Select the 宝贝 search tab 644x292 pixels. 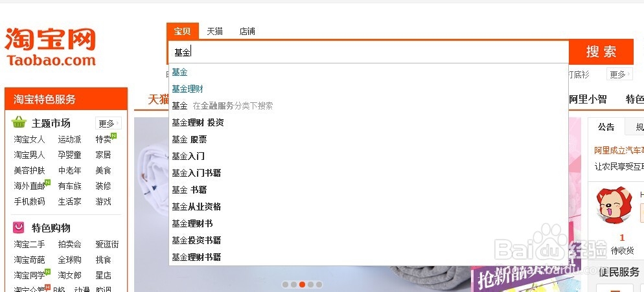182,31
